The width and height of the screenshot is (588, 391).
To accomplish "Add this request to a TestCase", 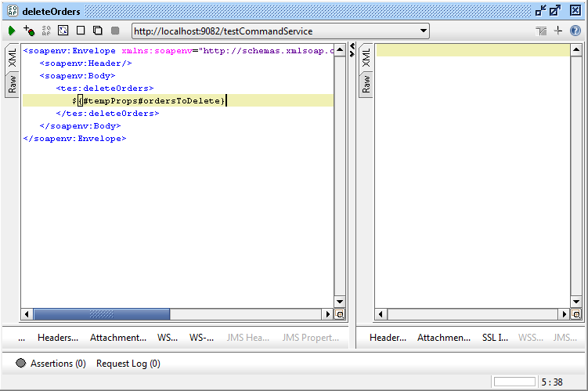I will click(29, 31).
